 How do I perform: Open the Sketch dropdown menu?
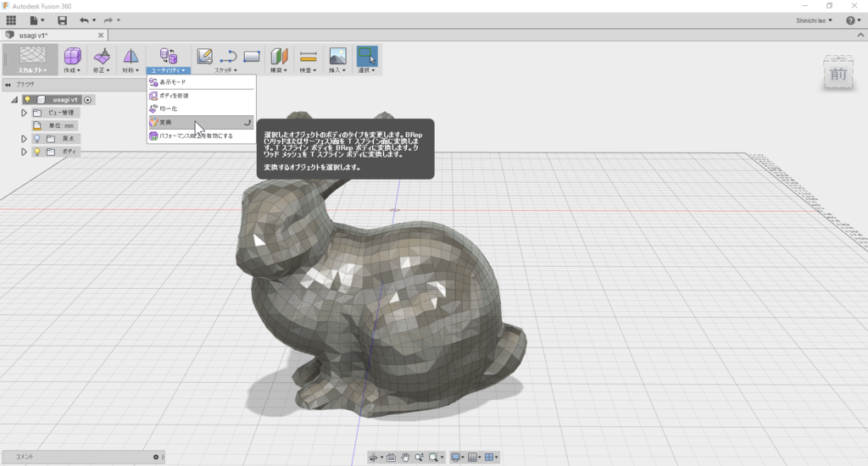click(x=225, y=70)
